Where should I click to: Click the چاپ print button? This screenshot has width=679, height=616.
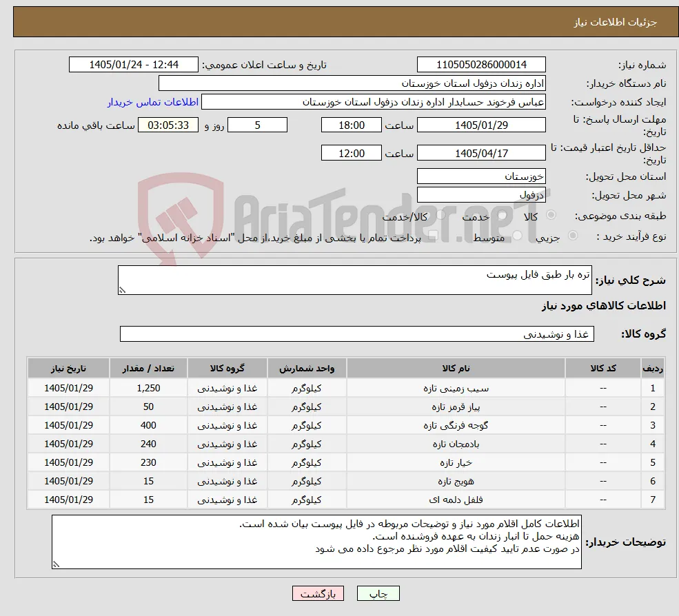[378, 593]
